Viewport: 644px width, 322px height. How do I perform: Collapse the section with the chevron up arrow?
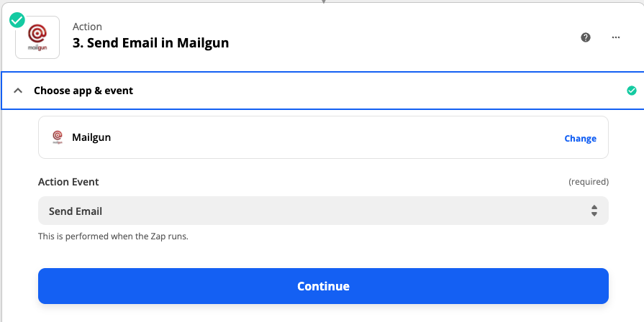18,91
